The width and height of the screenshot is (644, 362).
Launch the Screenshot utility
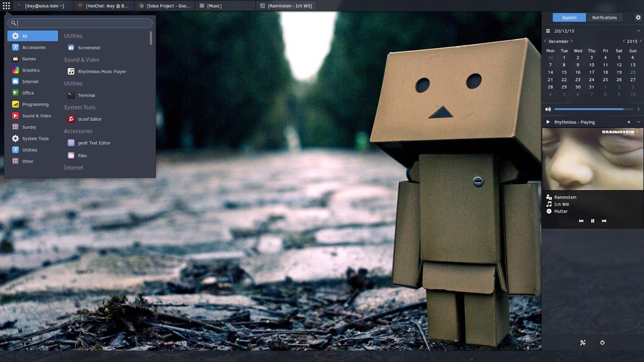point(89,48)
